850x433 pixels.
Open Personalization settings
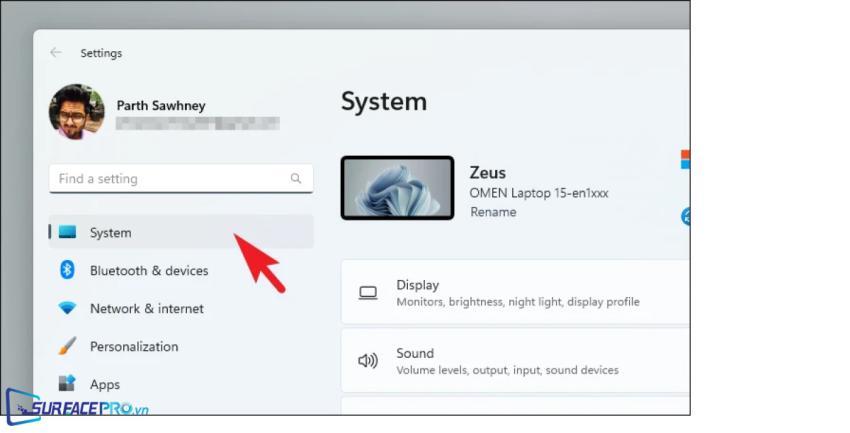[181, 346]
